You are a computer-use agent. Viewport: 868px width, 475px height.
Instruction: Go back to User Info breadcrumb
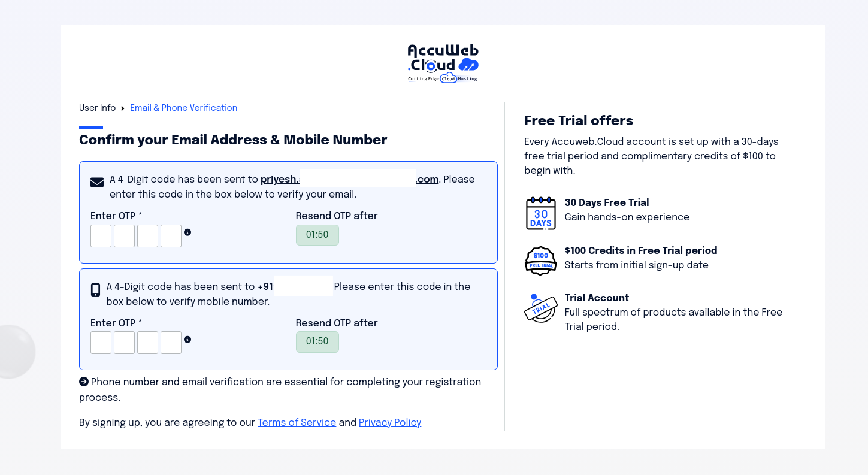(x=97, y=108)
